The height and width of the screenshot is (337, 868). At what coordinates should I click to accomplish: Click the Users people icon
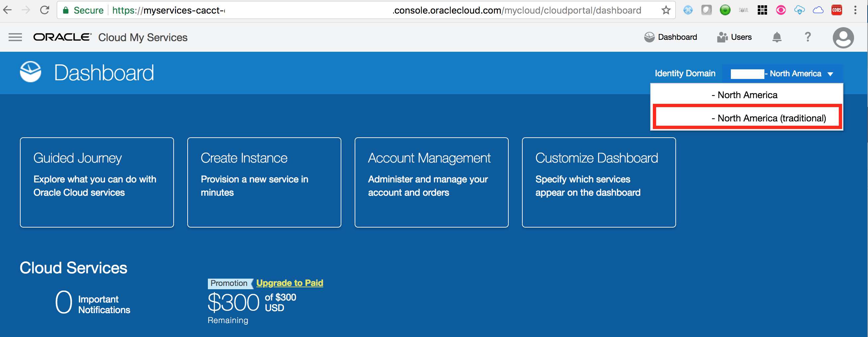(722, 37)
